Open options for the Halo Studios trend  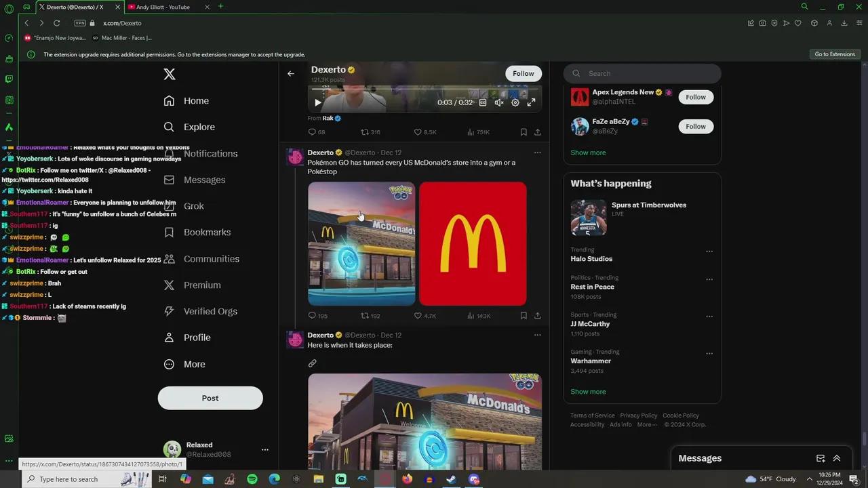(709, 251)
